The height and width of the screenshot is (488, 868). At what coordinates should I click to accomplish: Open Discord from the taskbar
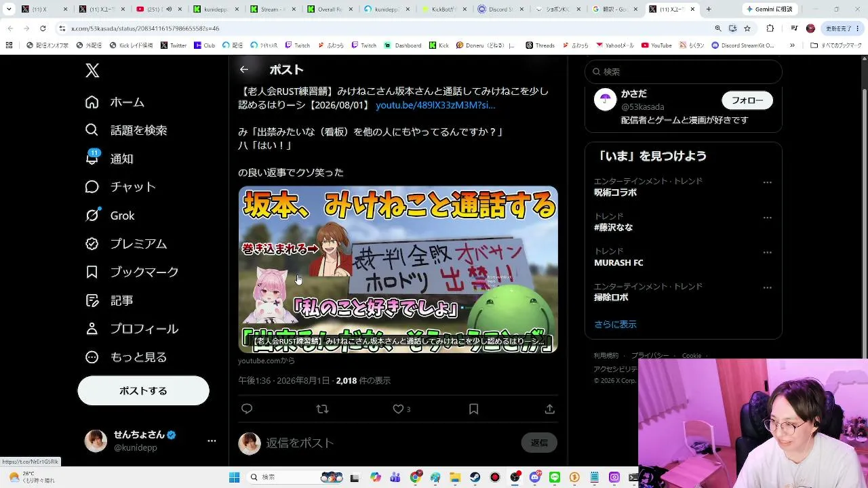(x=535, y=477)
